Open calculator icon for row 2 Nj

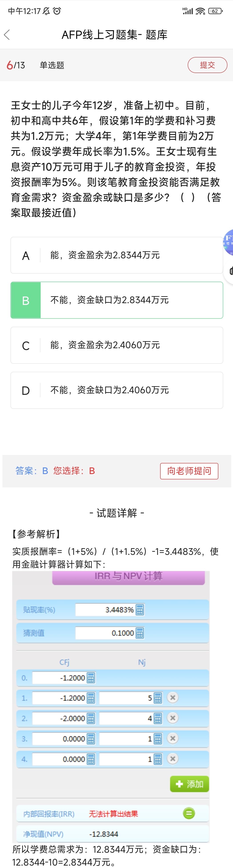pos(158,718)
